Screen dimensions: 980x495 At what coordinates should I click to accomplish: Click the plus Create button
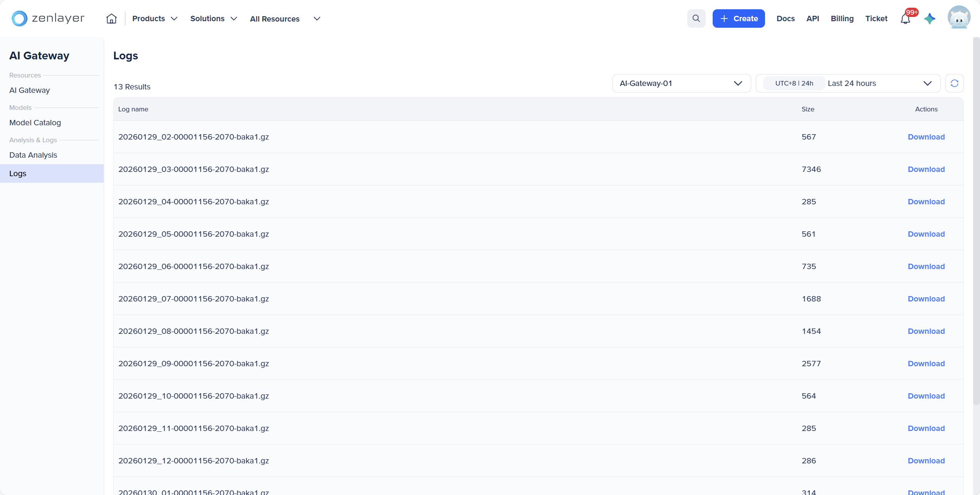point(738,19)
